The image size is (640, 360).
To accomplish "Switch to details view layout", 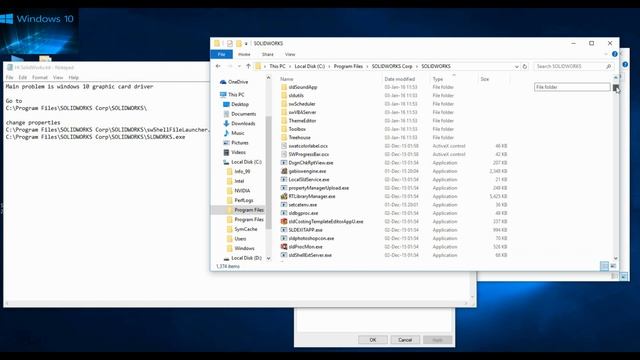I will click(604, 266).
